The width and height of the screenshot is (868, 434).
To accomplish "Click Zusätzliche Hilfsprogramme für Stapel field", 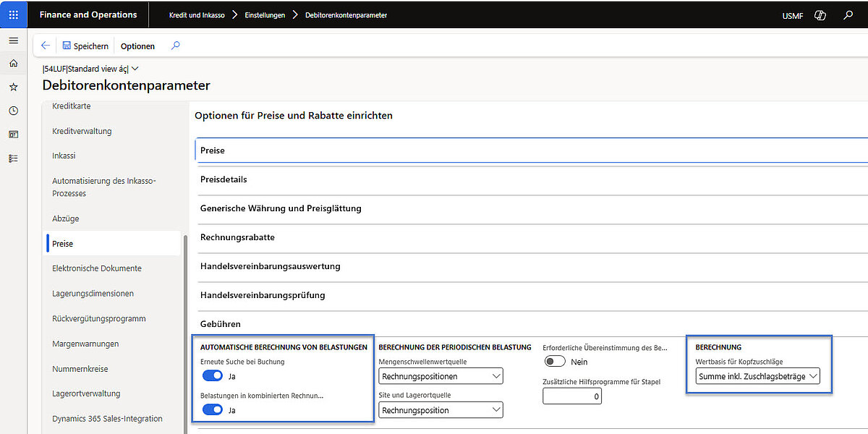I will [x=571, y=396].
